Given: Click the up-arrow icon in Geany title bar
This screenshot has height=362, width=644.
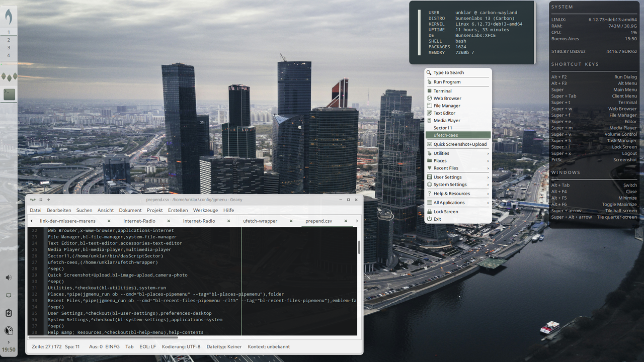Looking at the screenshot, I should 48,200.
